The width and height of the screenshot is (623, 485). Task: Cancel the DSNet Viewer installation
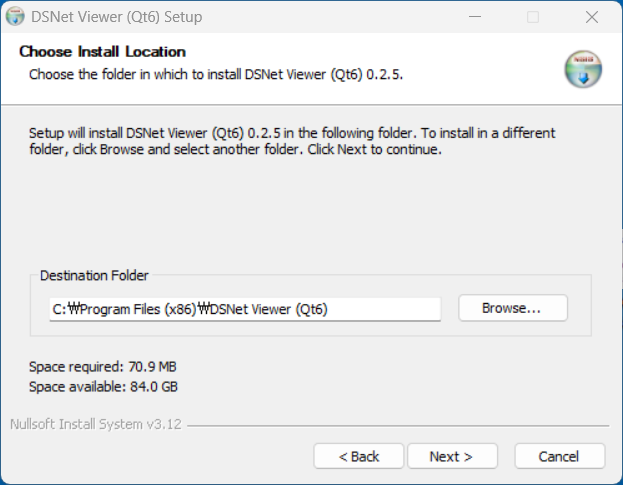(x=559, y=456)
